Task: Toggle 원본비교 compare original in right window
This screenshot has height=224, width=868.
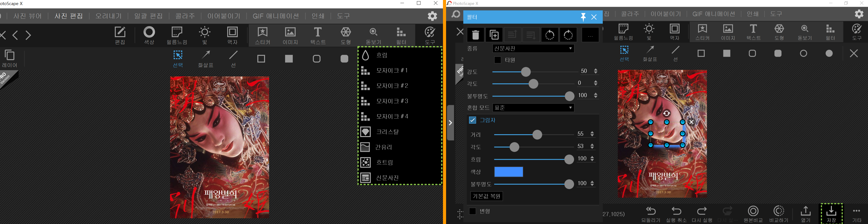Action: (x=753, y=214)
